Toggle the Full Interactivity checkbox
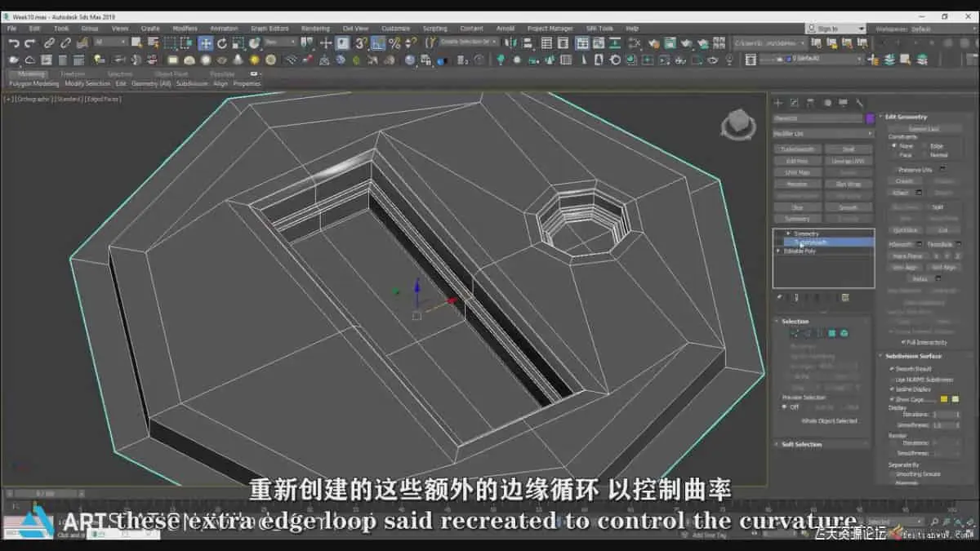 (x=902, y=342)
